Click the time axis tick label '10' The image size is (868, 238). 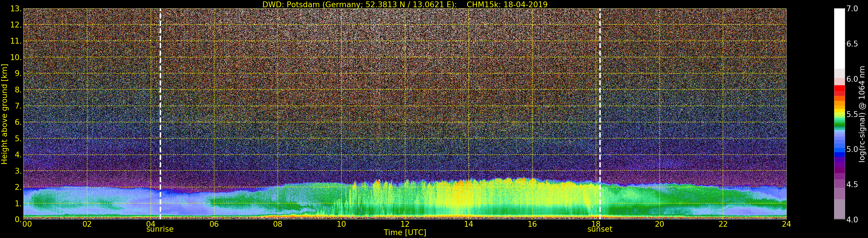tap(341, 224)
